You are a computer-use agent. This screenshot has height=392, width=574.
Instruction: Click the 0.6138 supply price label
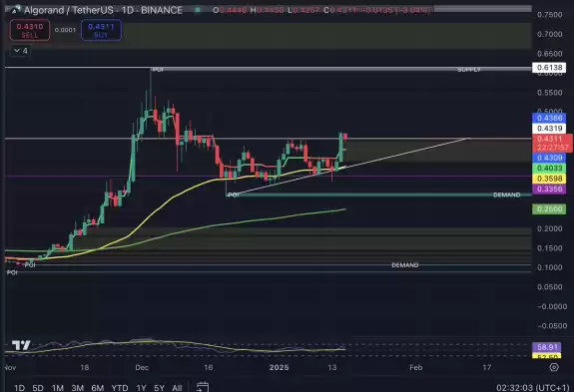pyautogui.click(x=549, y=67)
